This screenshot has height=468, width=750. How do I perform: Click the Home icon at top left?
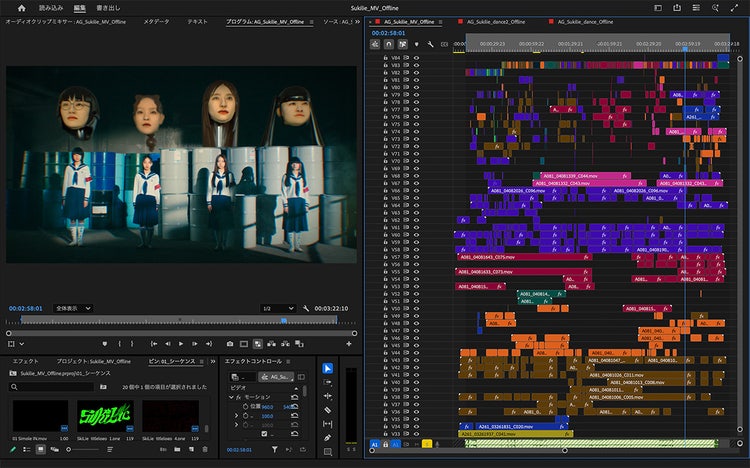[x=21, y=8]
